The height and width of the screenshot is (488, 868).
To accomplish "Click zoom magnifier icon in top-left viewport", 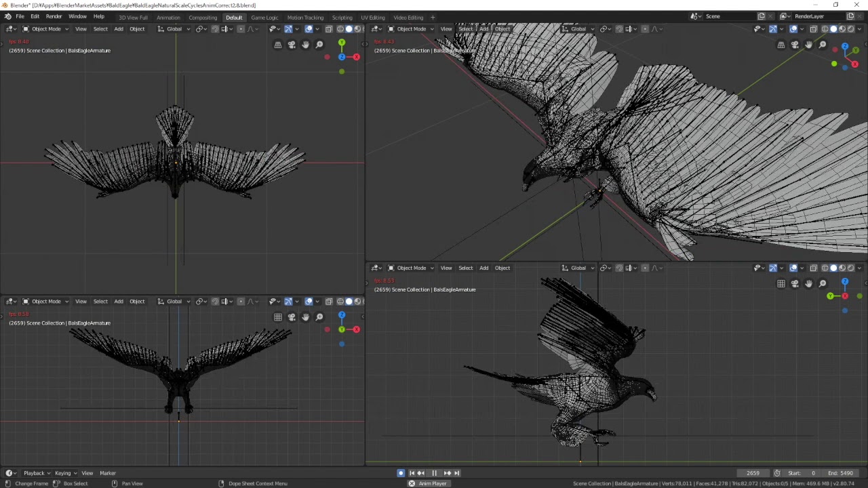I will 319,45.
